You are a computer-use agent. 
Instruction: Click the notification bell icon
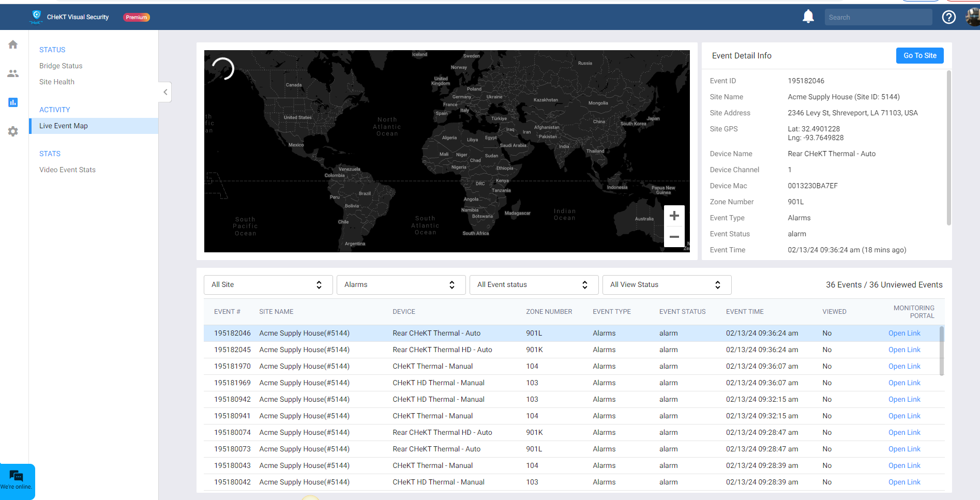coord(808,17)
